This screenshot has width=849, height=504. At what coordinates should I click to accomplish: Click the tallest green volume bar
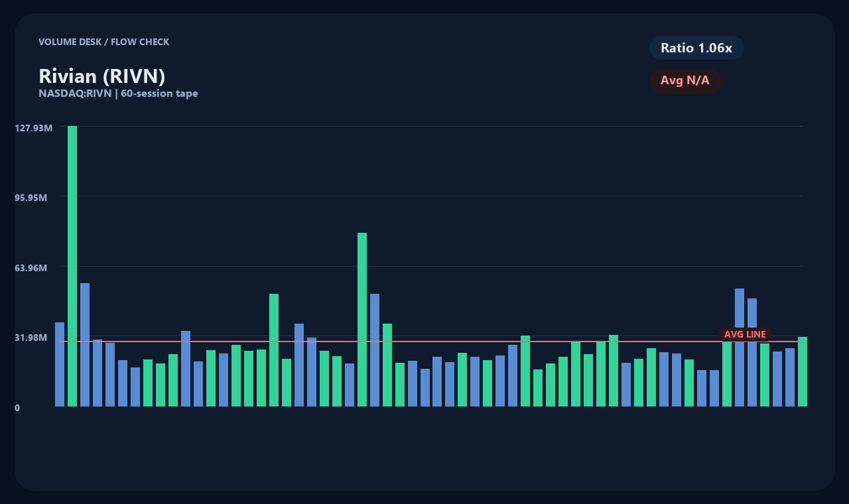tap(72, 266)
